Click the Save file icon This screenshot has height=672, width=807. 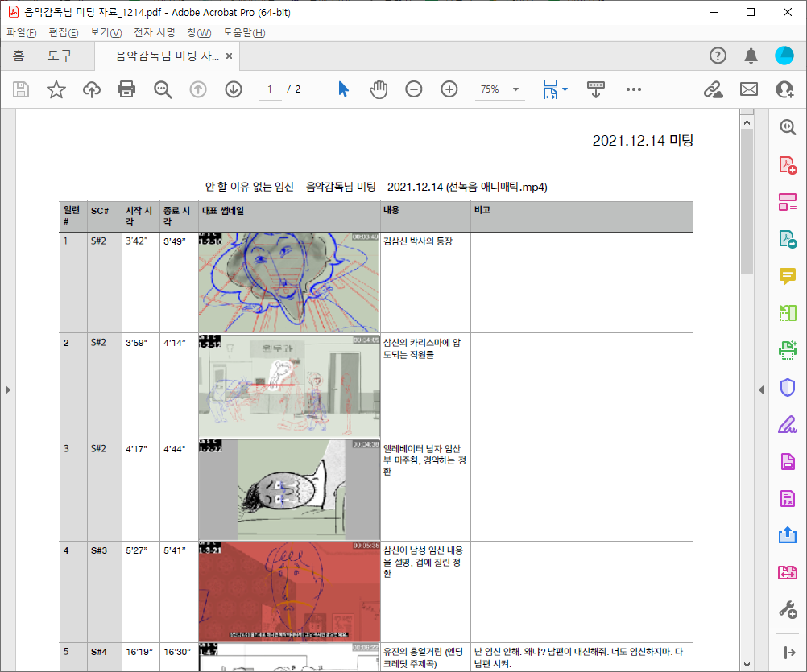(21, 89)
